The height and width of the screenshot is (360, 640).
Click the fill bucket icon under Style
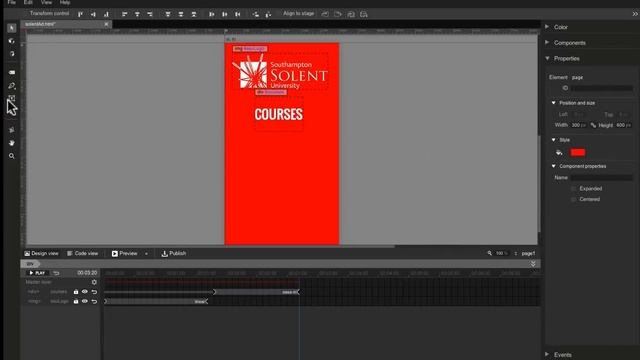[x=559, y=153]
